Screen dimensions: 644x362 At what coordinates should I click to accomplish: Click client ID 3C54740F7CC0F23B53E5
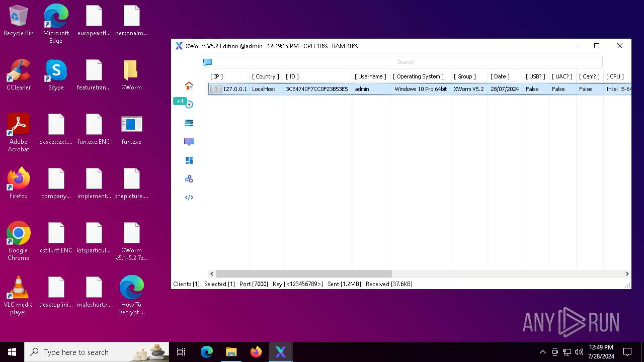coord(317,89)
